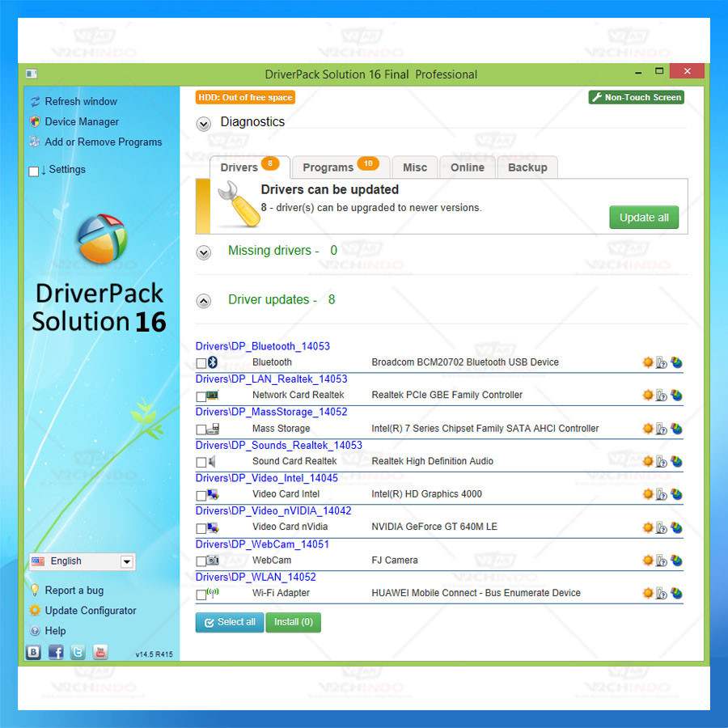Expand the Diagnostics section
The height and width of the screenshot is (728, 728).
(x=204, y=123)
